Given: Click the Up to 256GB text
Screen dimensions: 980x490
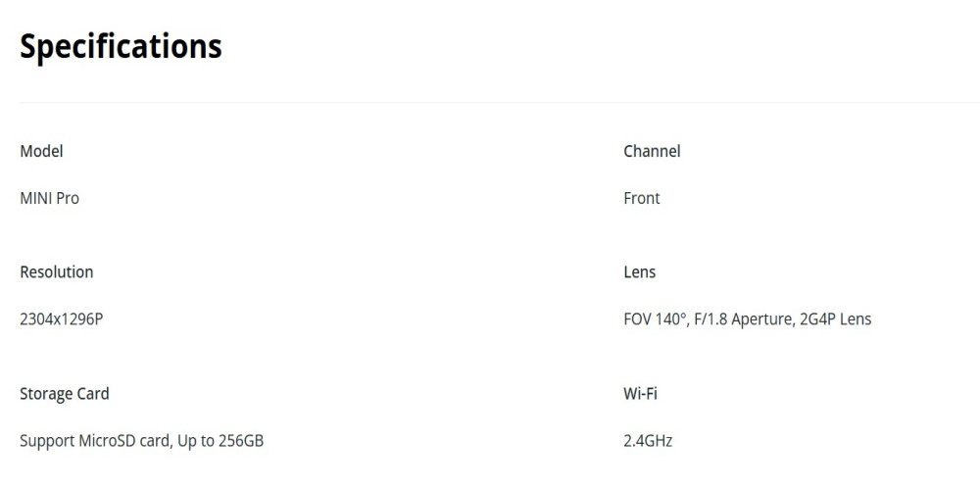Looking at the screenshot, I should tap(220, 441).
